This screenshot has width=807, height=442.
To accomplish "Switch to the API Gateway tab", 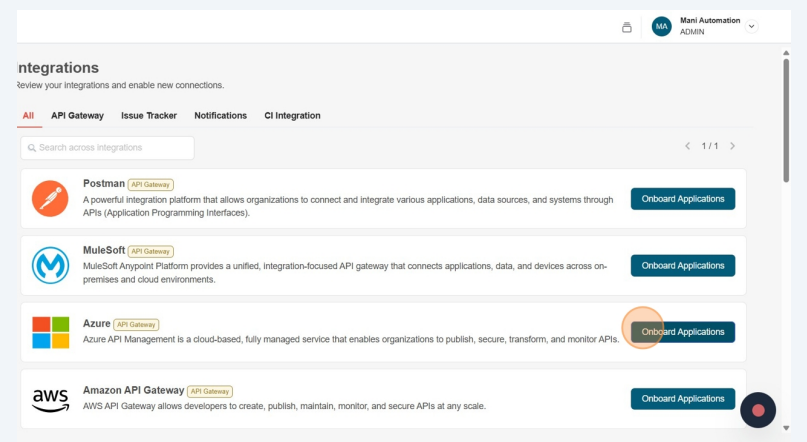I will (x=77, y=116).
